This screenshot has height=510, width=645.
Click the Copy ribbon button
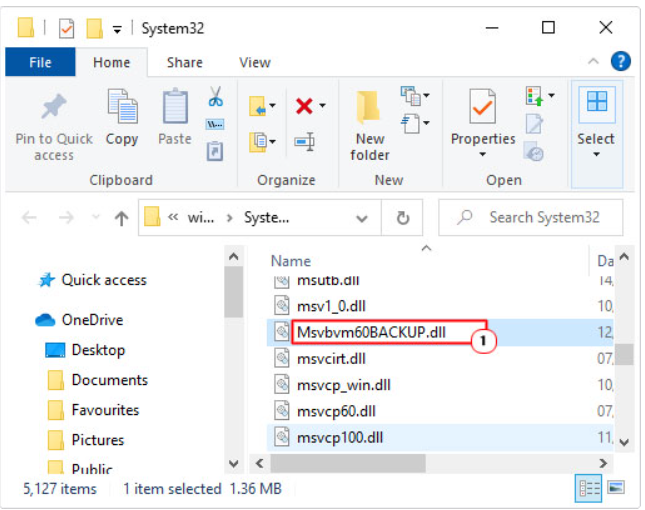pos(122,118)
